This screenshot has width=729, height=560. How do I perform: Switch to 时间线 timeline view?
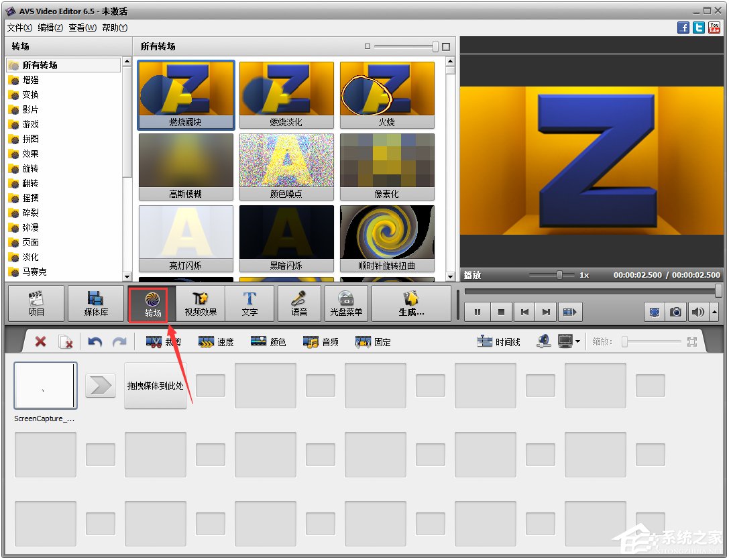pos(499,342)
